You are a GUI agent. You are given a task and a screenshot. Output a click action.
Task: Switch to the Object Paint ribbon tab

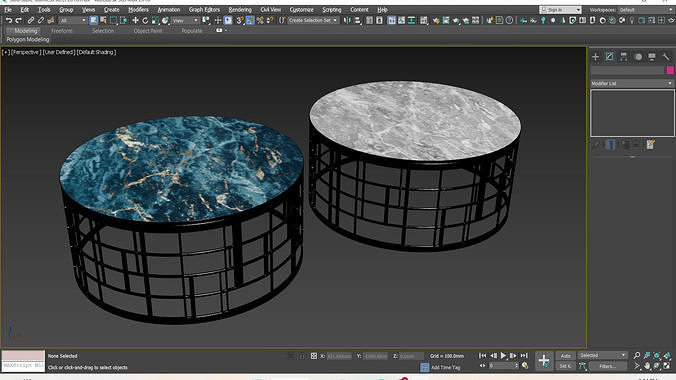[x=148, y=31]
